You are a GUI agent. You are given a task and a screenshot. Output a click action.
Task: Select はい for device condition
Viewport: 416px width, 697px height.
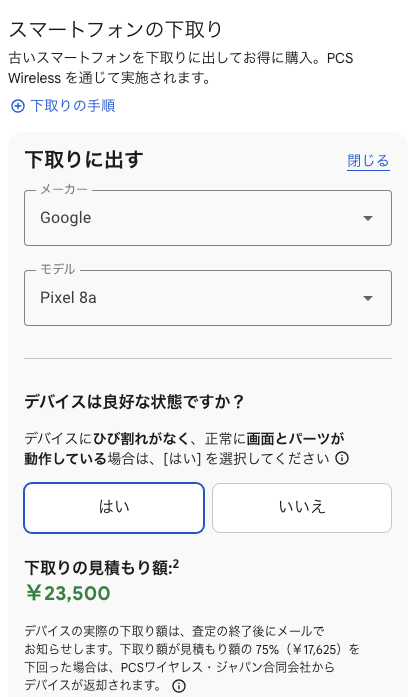tap(114, 508)
